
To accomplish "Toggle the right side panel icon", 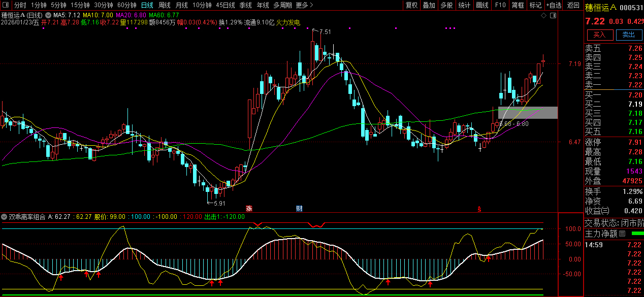I will click(553, 16).
